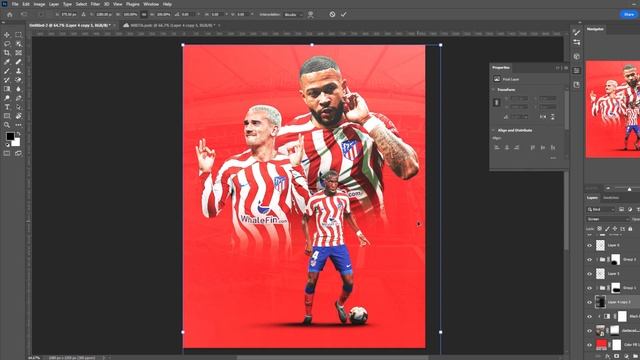
Task: Open the Layer menu
Action: [x=54, y=4]
